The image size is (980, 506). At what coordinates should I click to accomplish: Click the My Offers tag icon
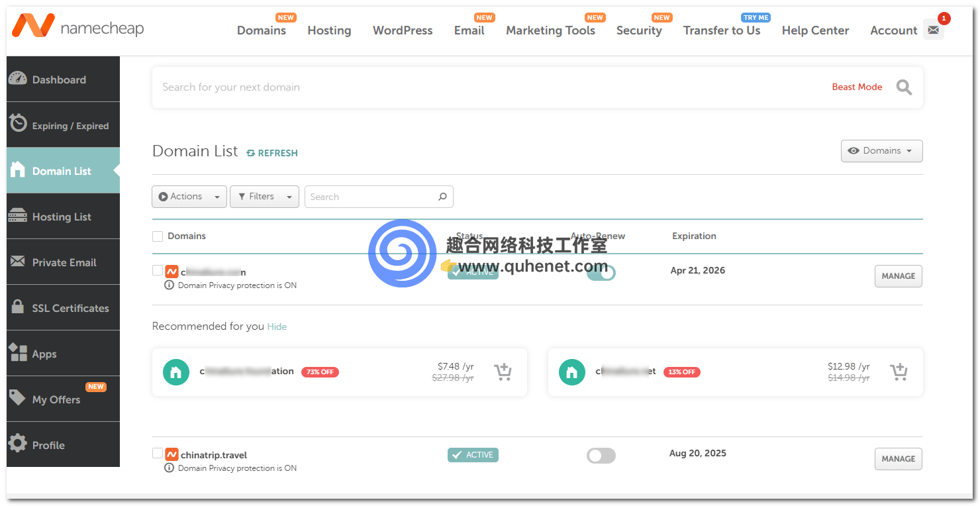coord(18,398)
